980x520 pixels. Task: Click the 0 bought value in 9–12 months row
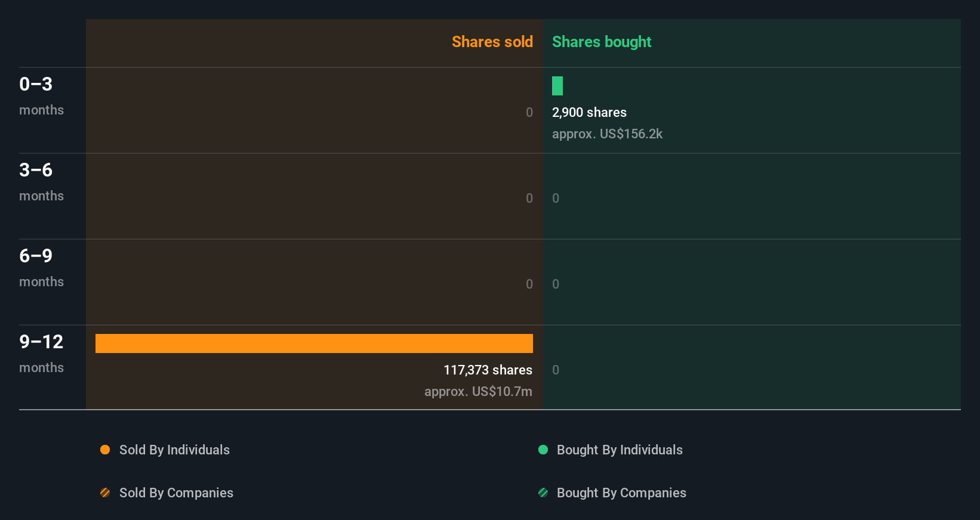click(556, 370)
